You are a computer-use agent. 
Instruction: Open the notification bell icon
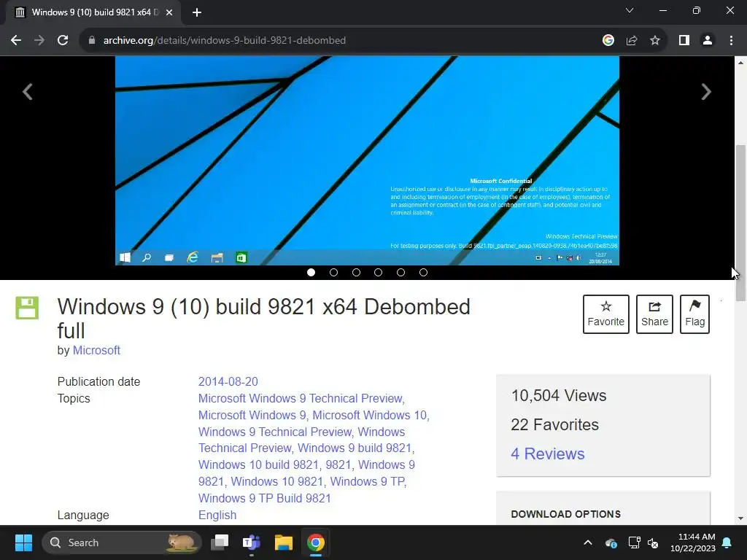pyautogui.click(x=727, y=542)
